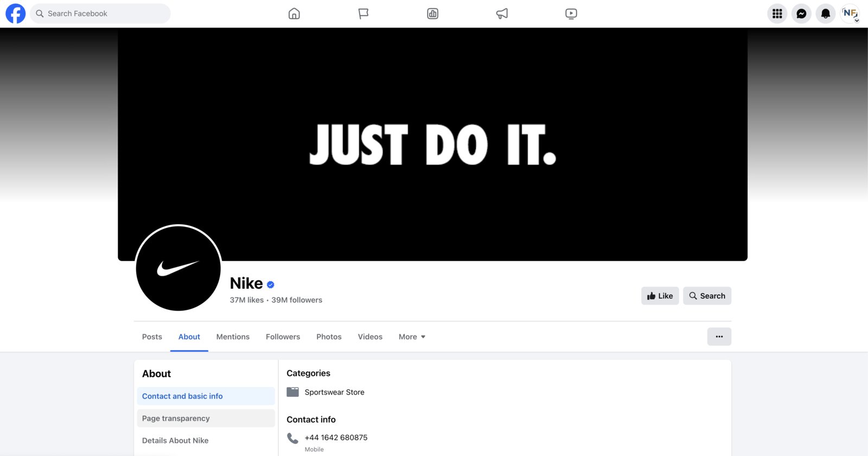Switch to the Mentions tab
The width and height of the screenshot is (868, 456).
tap(233, 337)
